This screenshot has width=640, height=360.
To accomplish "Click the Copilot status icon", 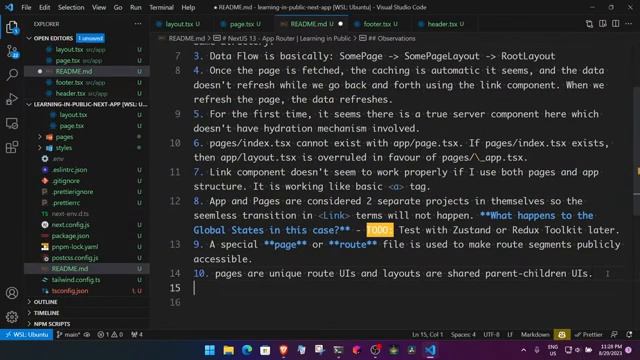I will coord(562,335).
